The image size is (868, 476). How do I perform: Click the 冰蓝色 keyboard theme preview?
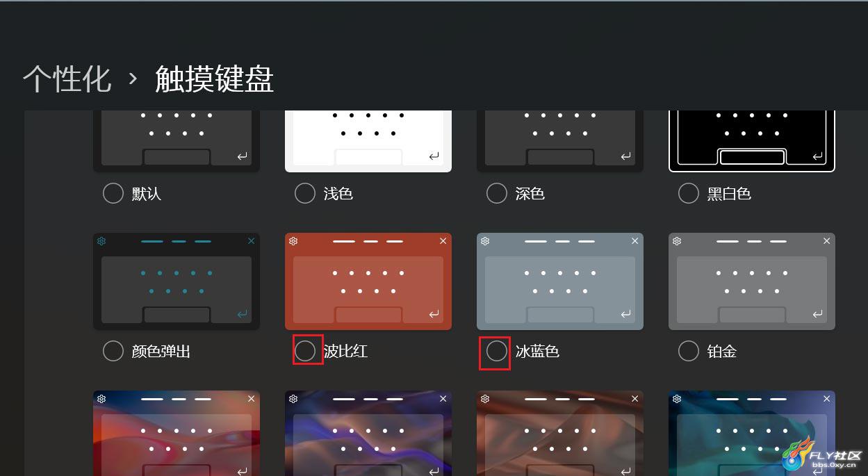pyautogui.click(x=560, y=281)
